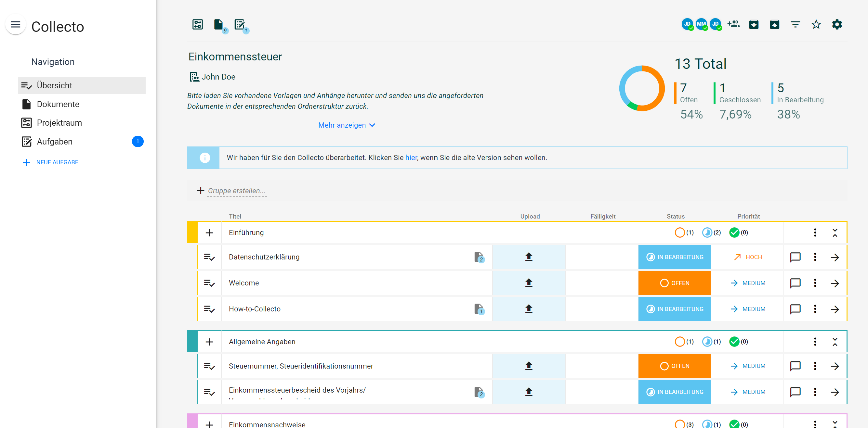Change HOCH priority of Datenschutzerklärung
Viewport: 868px width, 428px height.
coord(748,257)
